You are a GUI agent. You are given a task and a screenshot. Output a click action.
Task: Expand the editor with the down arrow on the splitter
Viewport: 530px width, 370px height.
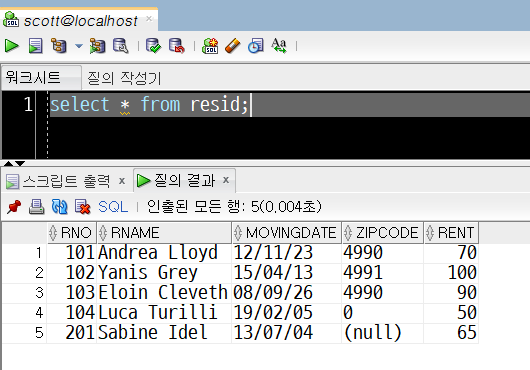coord(20,164)
